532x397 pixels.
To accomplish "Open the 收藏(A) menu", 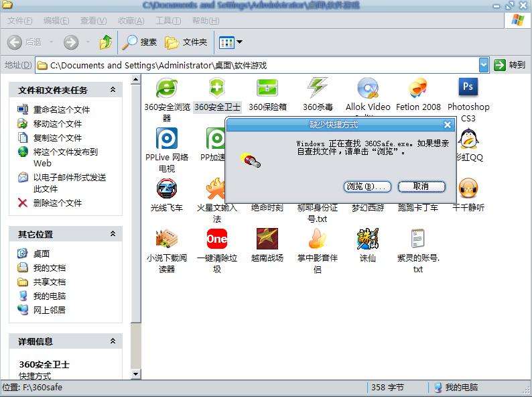I will pyautogui.click(x=131, y=21).
